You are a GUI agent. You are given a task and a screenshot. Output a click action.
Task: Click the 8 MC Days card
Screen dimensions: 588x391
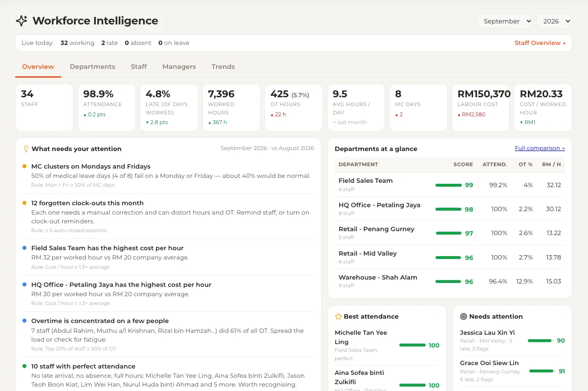click(x=418, y=108)
